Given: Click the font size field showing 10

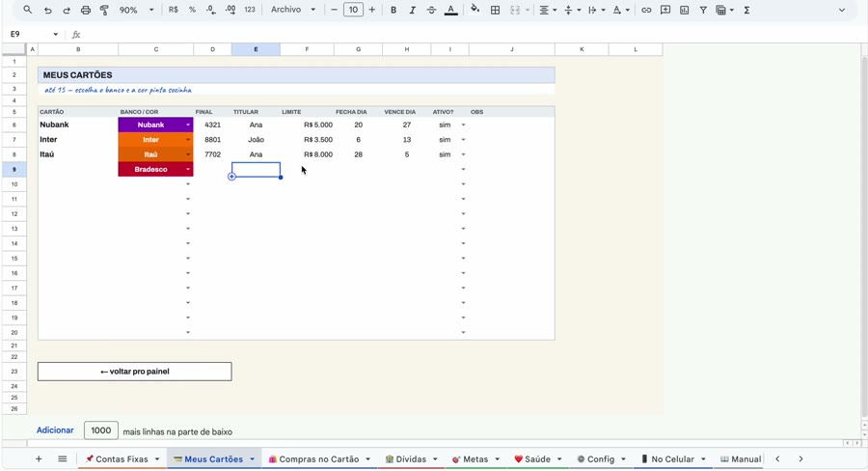Looking at the screenshot, I should 353,10.
